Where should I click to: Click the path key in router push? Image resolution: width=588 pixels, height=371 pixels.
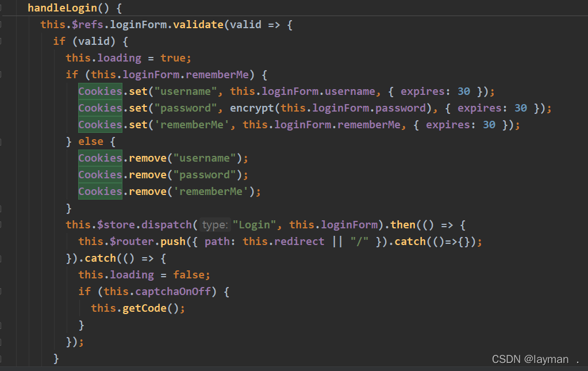click(x=217, y=241)
